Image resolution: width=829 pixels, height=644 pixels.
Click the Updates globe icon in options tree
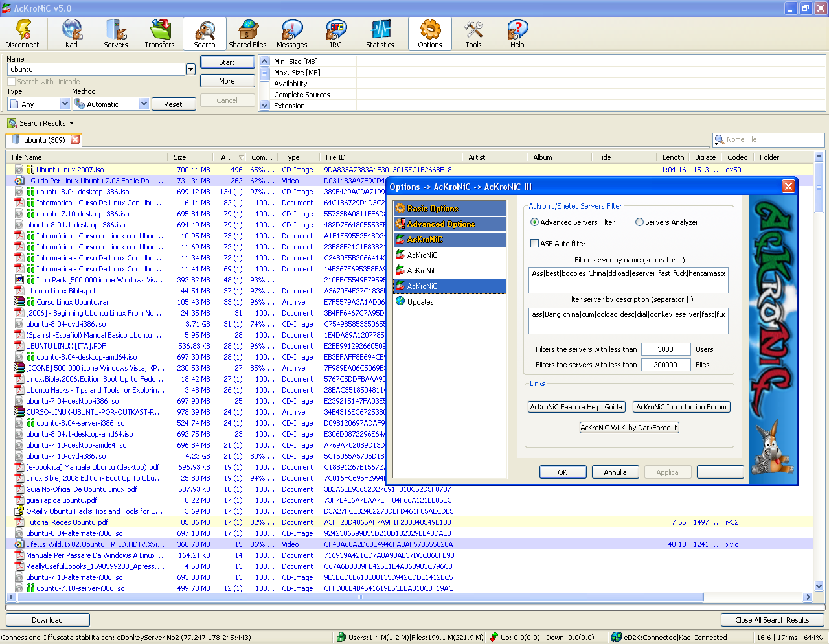[400, 302]
